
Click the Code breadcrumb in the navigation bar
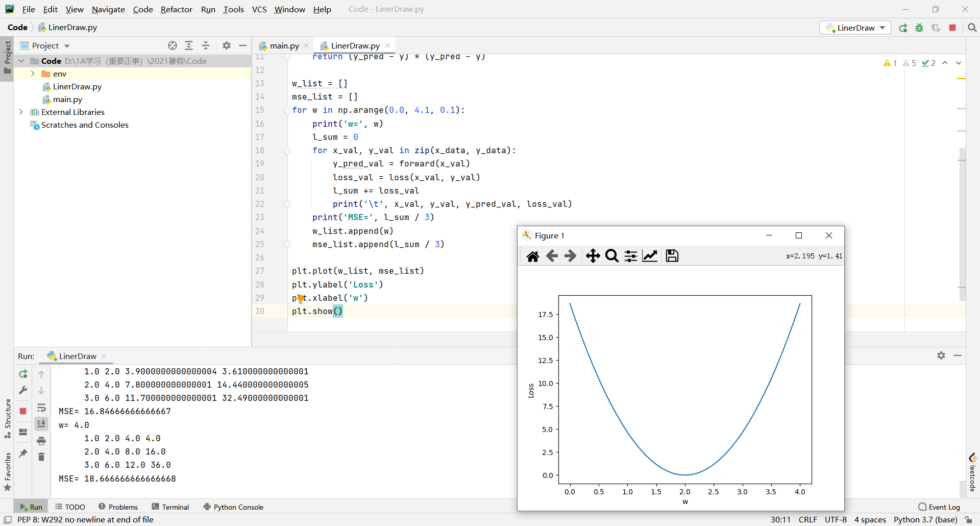point(17,28)
